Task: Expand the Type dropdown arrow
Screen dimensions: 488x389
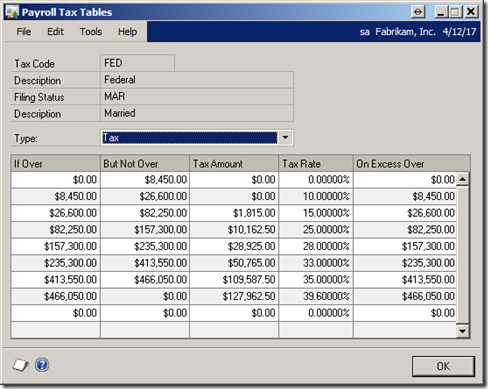Action: (285, 138)
